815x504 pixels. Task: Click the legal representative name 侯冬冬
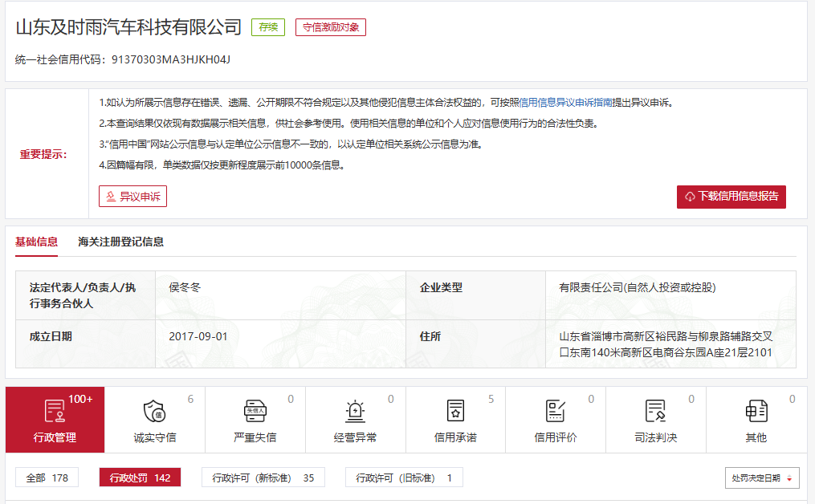point(185,287)
